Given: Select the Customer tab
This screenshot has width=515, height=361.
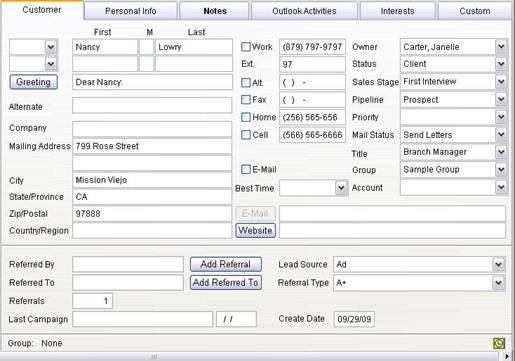Looking at the screenshot, I should (42, 10).
